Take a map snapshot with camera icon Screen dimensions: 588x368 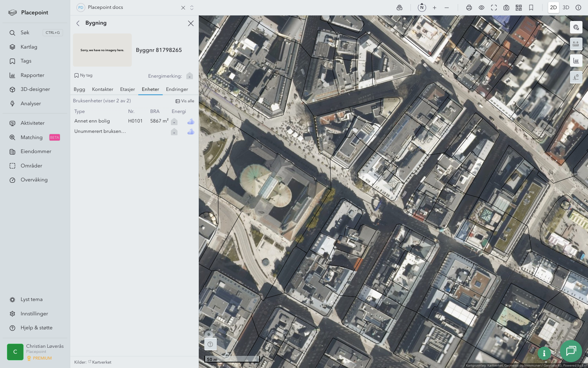coord(506,8)
